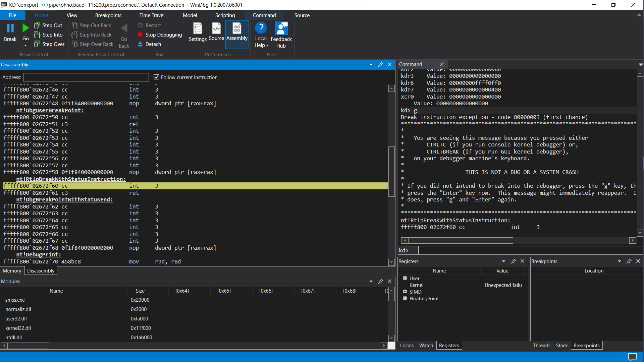Click the Go Back button

124,35
